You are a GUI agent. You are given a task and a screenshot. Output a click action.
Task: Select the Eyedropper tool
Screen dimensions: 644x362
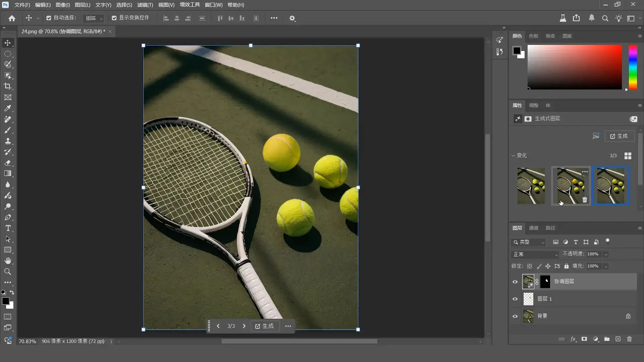(x=8, y=108)
